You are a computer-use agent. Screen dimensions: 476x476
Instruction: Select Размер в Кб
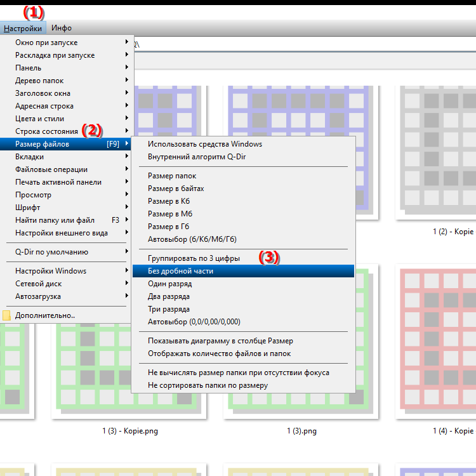pyautogui.click(x=243, y=201)
